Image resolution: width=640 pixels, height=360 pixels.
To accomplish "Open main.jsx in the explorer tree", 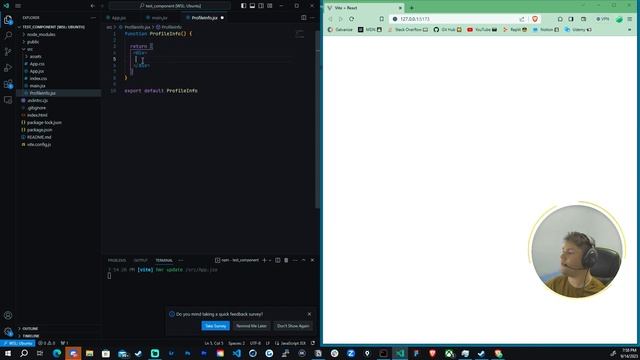I will 38,86.
